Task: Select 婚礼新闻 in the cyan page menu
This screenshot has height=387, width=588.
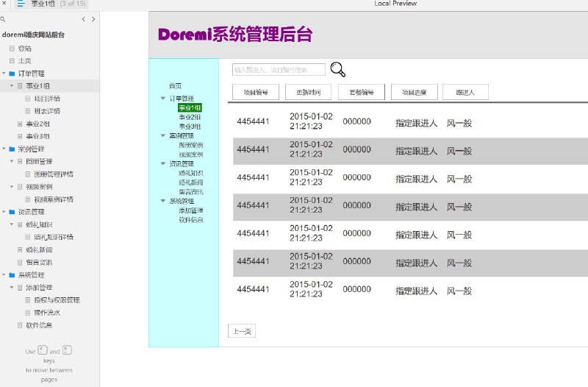Action: click(x=191, y=182)
